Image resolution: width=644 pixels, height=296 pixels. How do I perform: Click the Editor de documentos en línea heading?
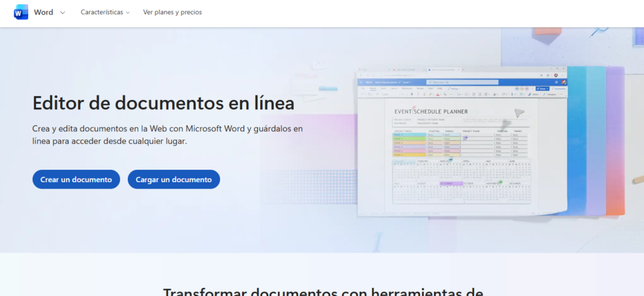point(164,103)
